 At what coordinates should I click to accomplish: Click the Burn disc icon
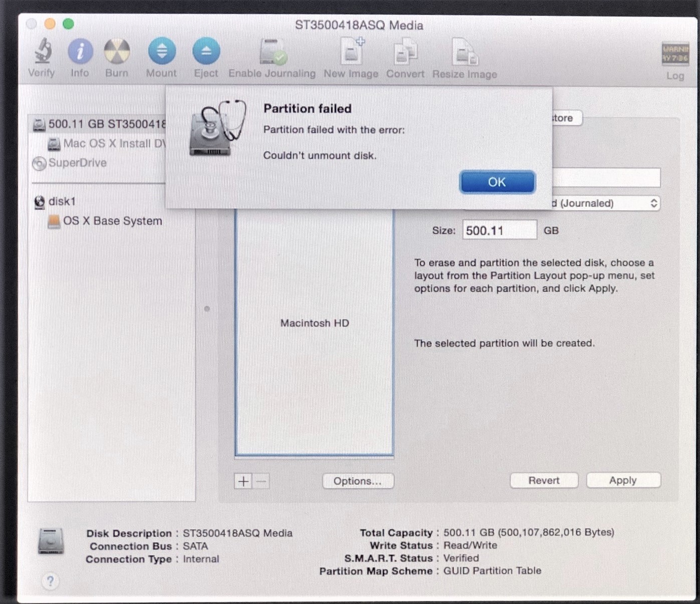click(117, 52)
